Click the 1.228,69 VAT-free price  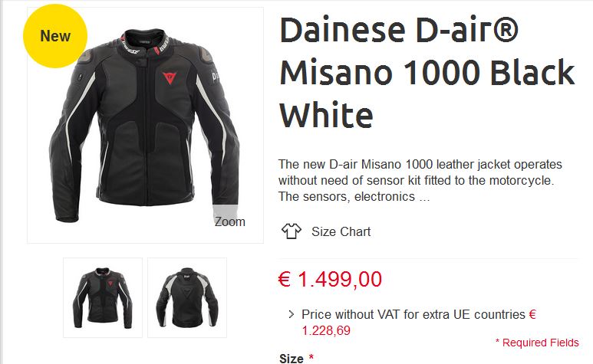tap(326, 330)
